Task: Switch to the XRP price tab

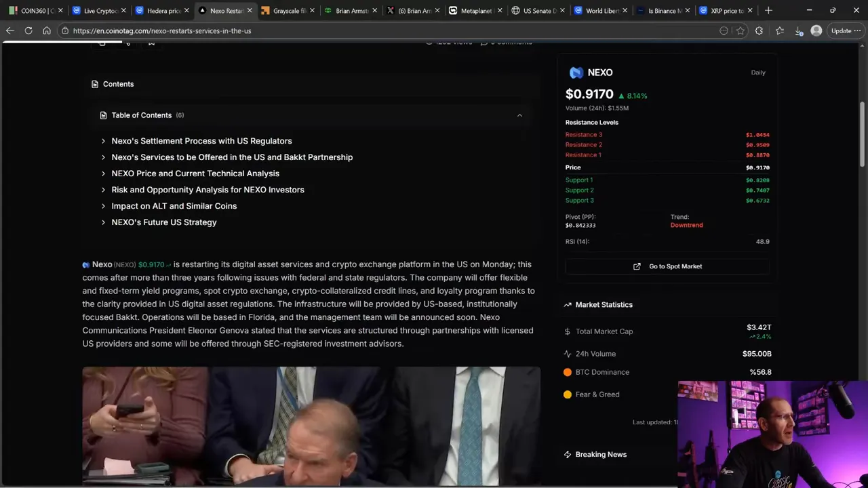Action: (727, 10)
